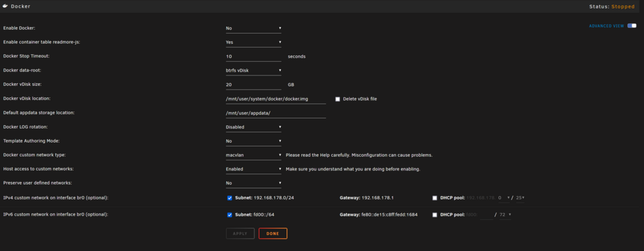Open the Template Authoring Mode dropdown
This screenshot has height=251, width=644.
[253, 141]
